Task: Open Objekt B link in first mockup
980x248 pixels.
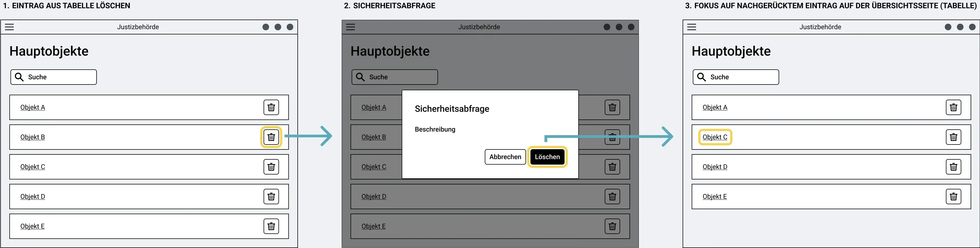Action: (33, 137)
